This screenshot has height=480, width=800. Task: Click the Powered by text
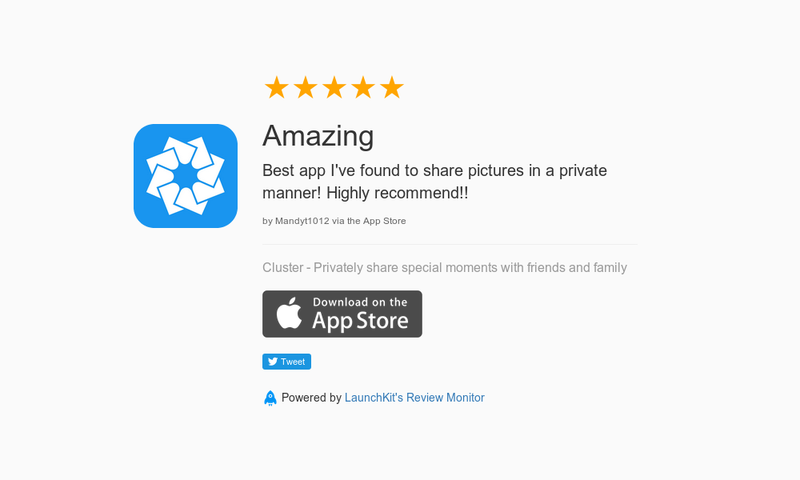coord(311,398)
